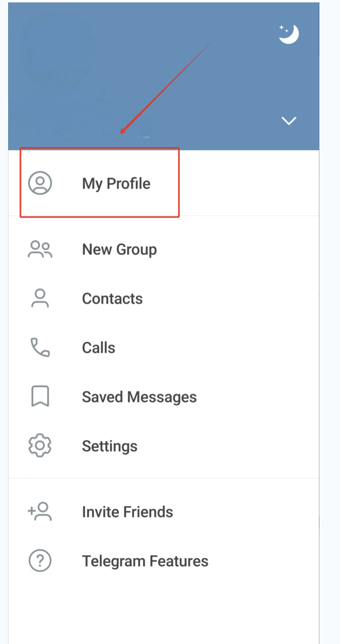Image resolution: width=340 pixels, height=644 pixels.
Task: Click the New Group people icon
Action: (40, 249)
